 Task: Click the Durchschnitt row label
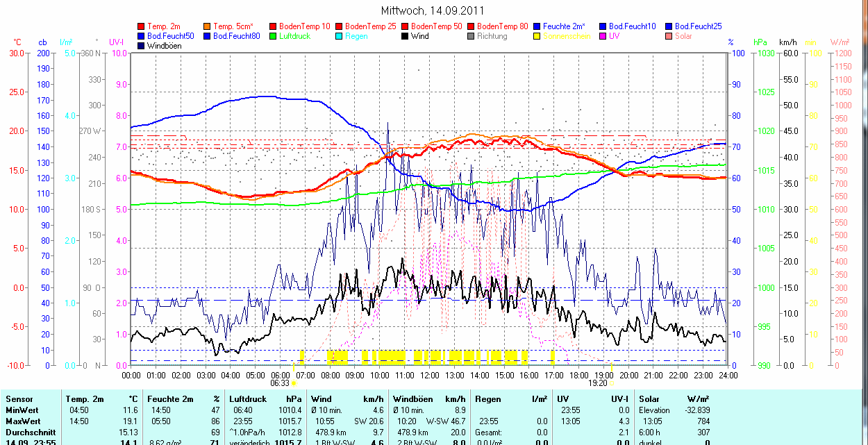click(x=31, y=432)
